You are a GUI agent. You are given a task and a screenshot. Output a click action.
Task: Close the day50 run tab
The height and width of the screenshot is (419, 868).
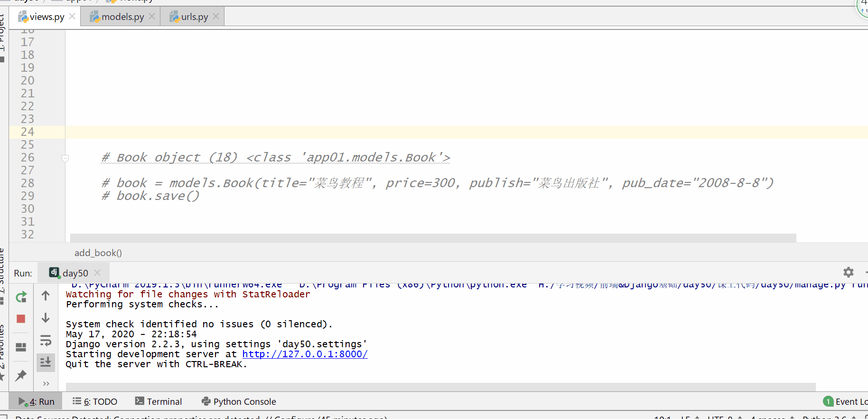coord(97,273)
